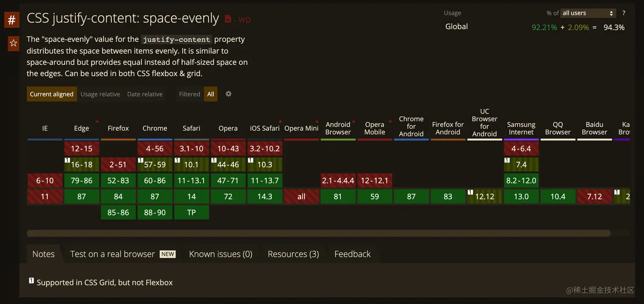Select the Samsung Internet 8.2-12.0 cell
This screenshot has width=644, height=304.
pyautogui.click(x=521, y=181)
